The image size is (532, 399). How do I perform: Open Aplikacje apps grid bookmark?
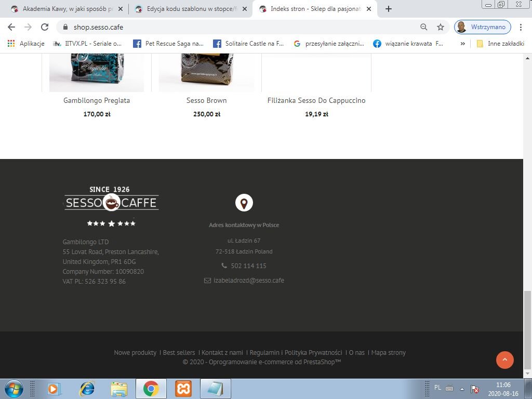[26, 44]
